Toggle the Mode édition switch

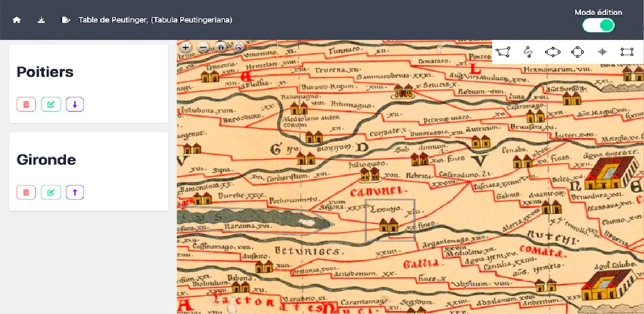point(598,25)
